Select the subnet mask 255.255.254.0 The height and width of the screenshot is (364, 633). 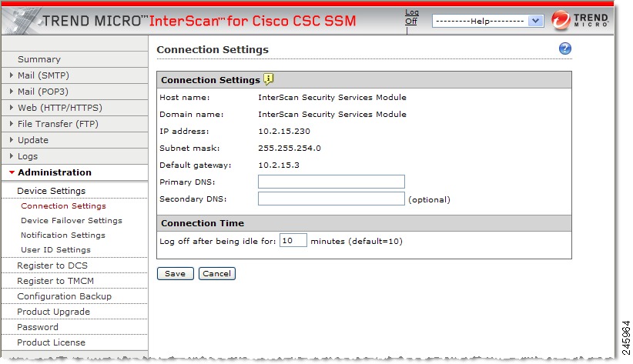pyautogui.click(x=290, y=148)
